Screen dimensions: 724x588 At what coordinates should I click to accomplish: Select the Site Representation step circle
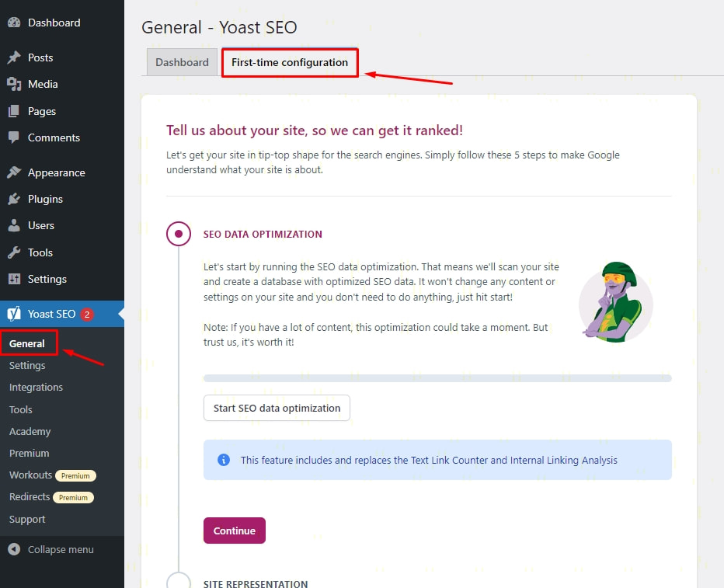[x=179, y=583]
